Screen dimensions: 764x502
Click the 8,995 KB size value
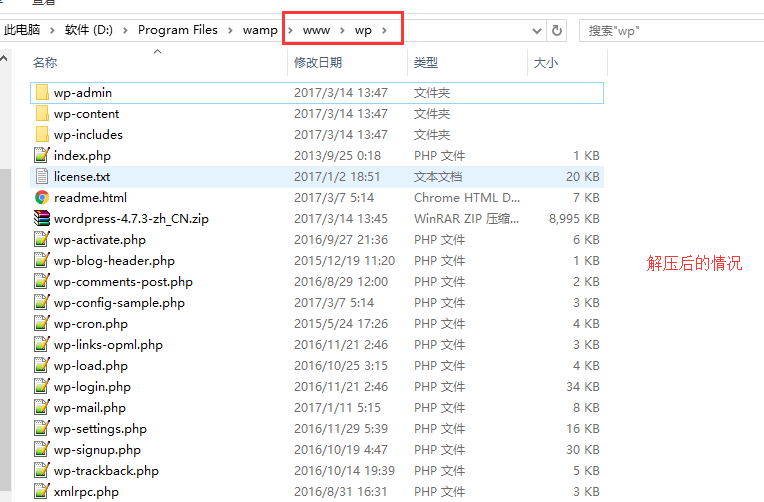point(574,218)
